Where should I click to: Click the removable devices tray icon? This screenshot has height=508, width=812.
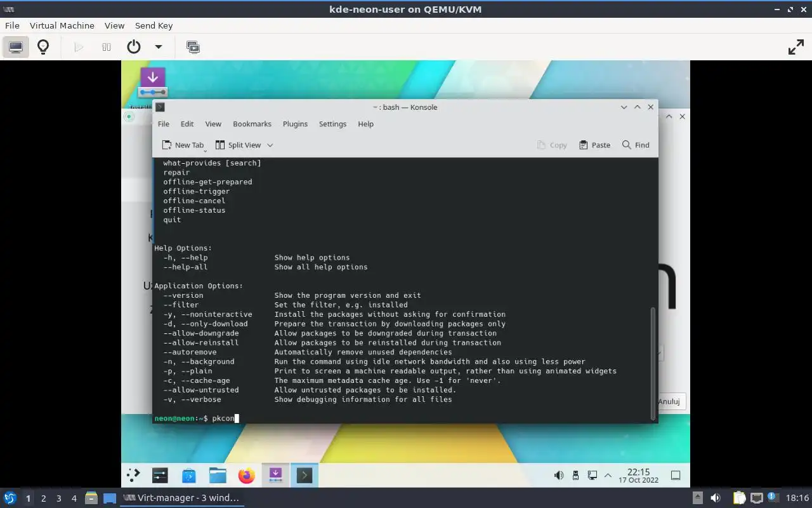[575, 475]
